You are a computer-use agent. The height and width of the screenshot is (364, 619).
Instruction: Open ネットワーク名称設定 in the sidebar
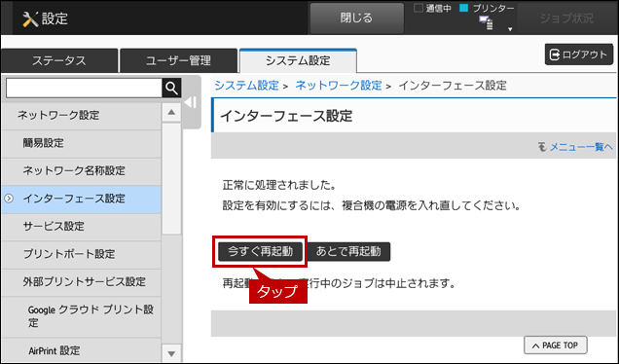coord(82,171)
